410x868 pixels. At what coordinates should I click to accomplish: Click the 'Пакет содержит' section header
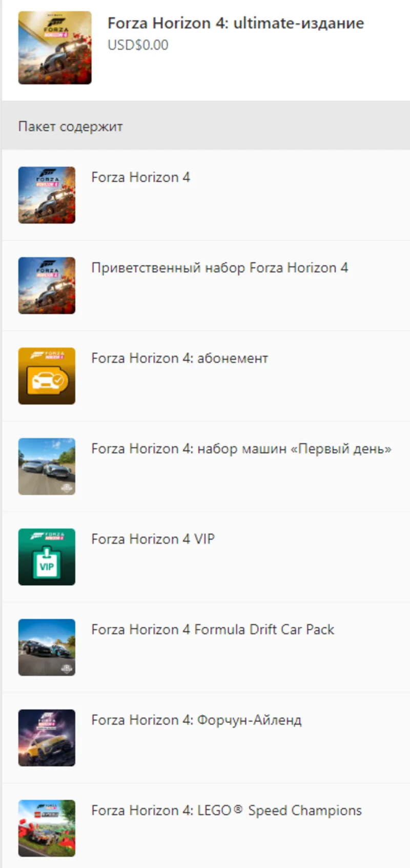[71, 126]
